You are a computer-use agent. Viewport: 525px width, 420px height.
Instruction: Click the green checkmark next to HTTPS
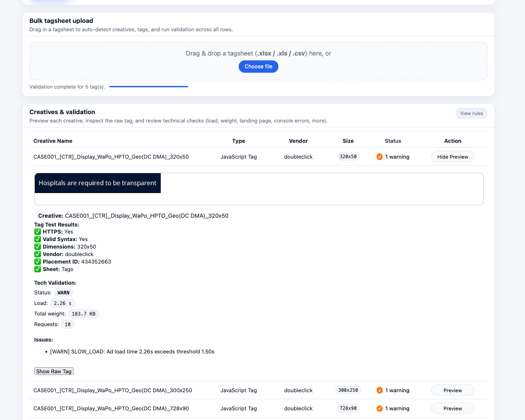pyautogui.click(x=37, y=231)
